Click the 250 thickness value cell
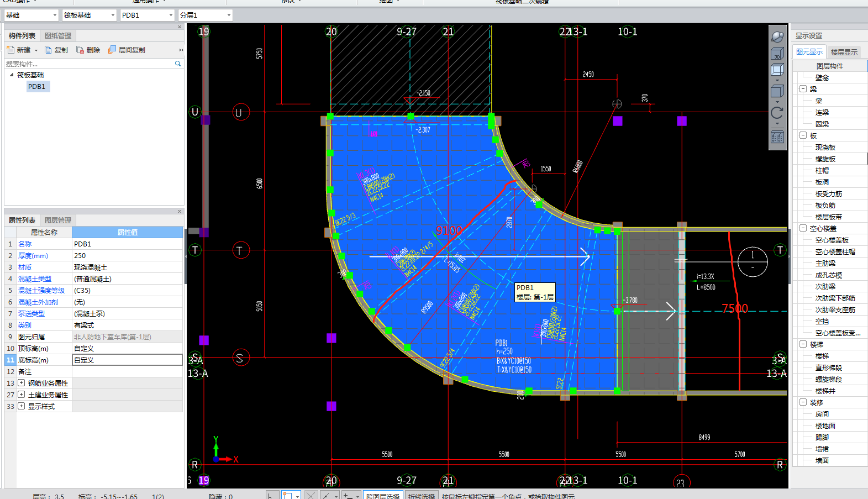This screenshot has height=499, width=868. (x=127, y=255)
